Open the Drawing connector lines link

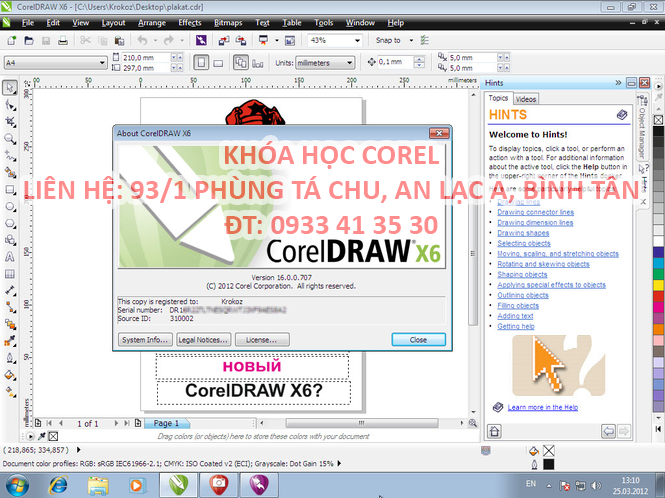pyautogui.click(x=535, y=212)
